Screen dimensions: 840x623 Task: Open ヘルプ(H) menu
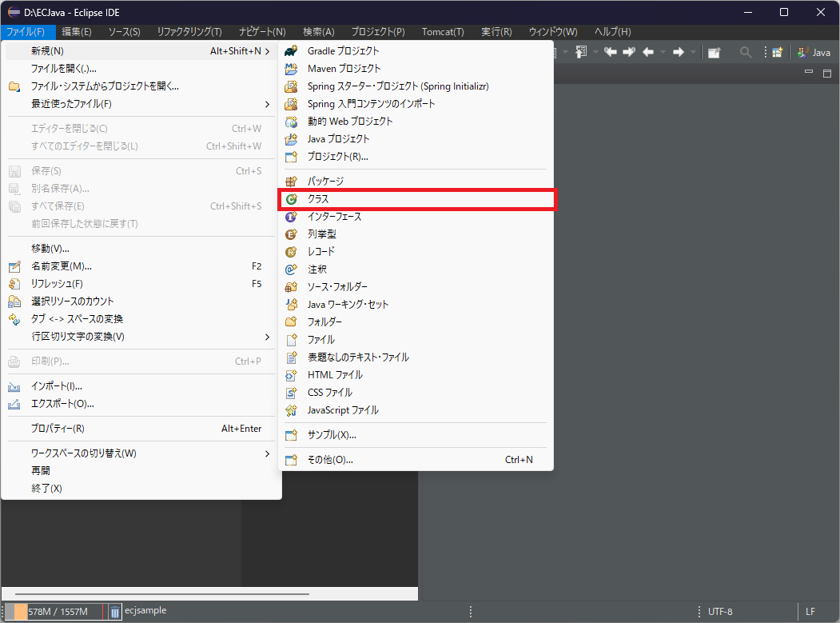[x=613, y=32]
